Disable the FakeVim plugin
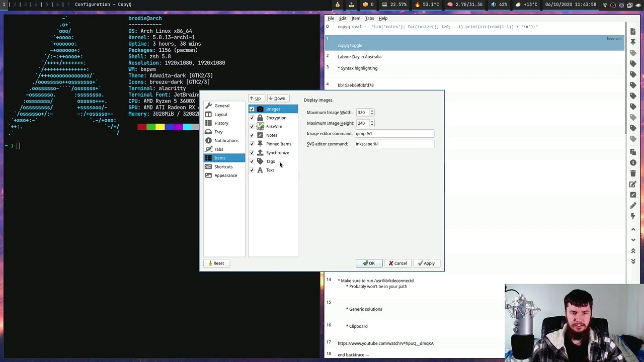 pos(252,126)
